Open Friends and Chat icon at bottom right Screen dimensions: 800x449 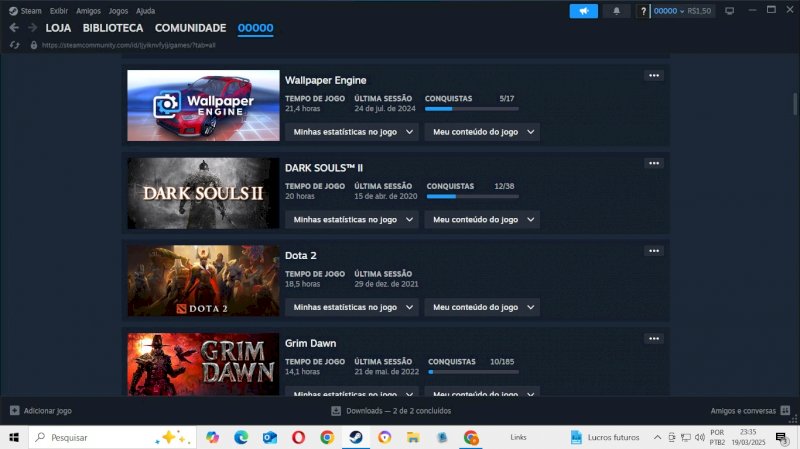pyautogui.click(x=785, y=410)
